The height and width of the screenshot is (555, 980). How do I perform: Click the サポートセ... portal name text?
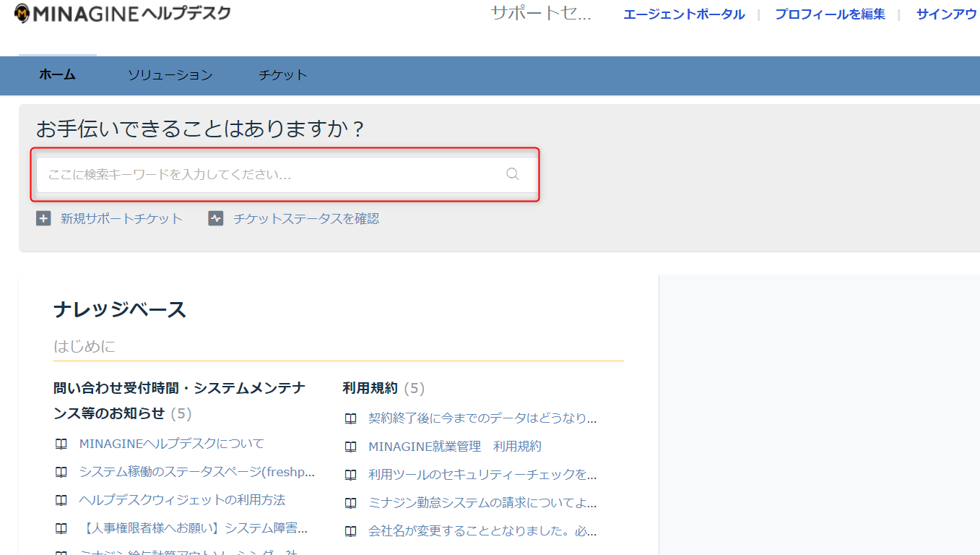pos(541,13)
